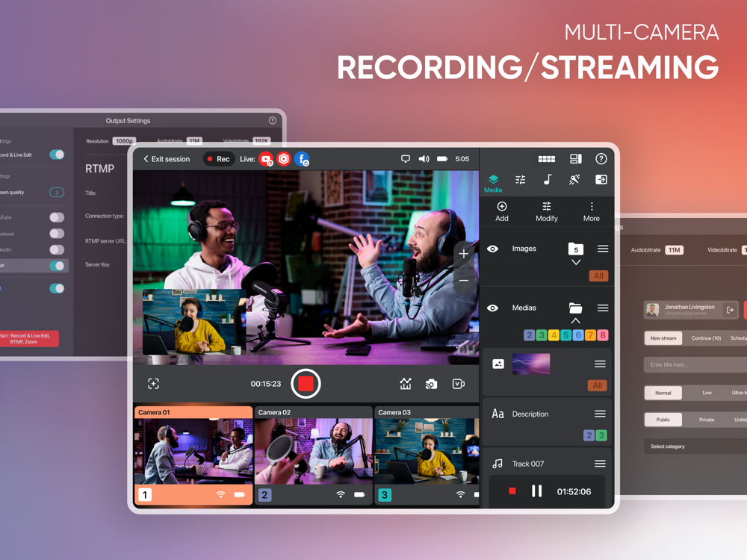Image resolution: width=747 pixels, height=560 pixels.
Task: Click Modify in the Media panel
Action: pos(547,212)
